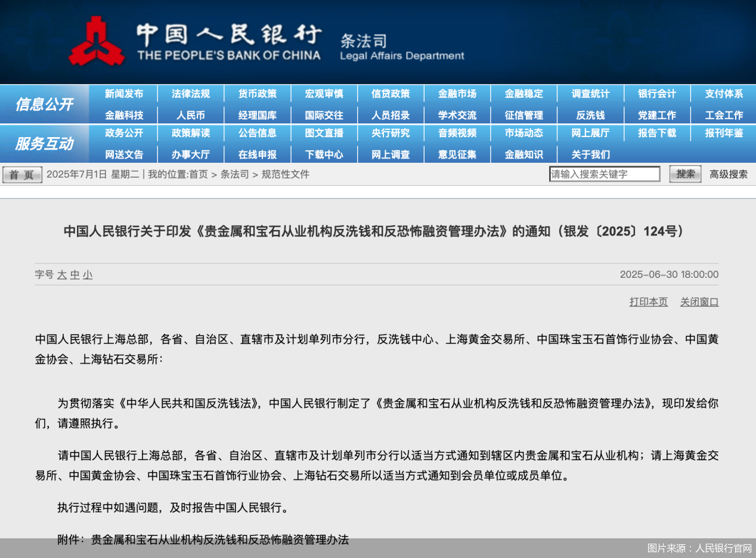Viewport: 756px width, 558px height.
Task: Select 金融稳定 menu item
Action: [x=524, y=94]
